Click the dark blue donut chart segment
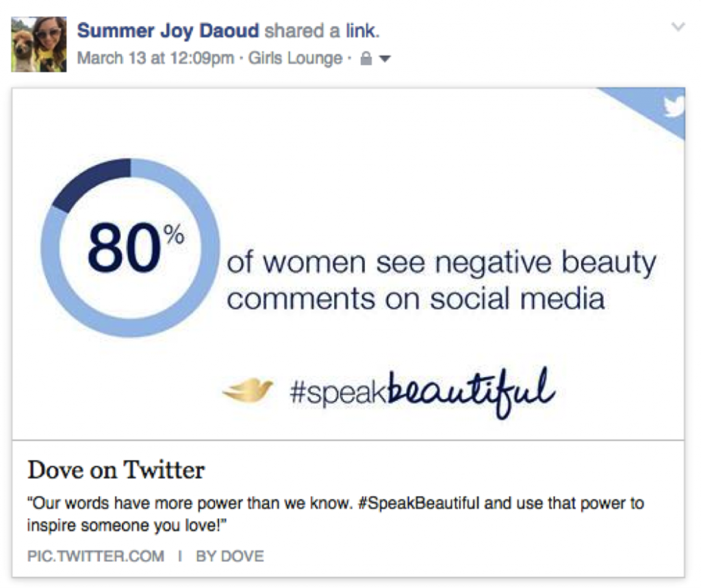Viewport: 701px width, 588px height. coord(92,181)
